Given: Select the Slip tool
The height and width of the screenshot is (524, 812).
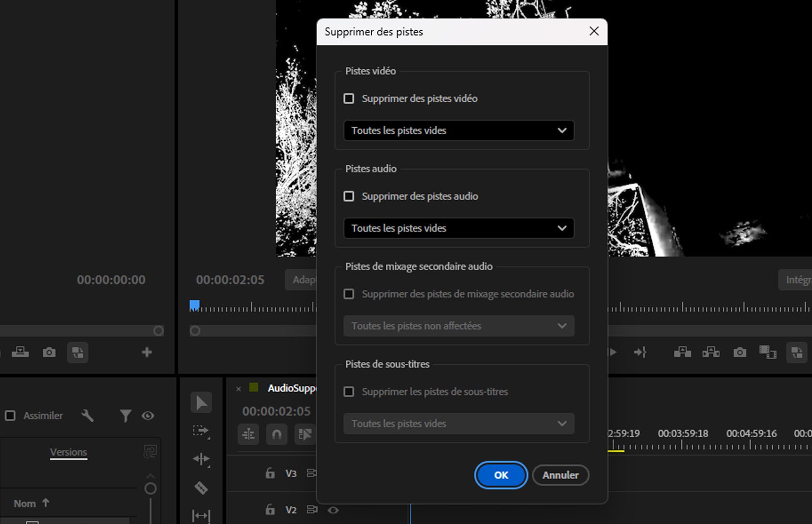Looking at the screenshot, I should [201, 516].
